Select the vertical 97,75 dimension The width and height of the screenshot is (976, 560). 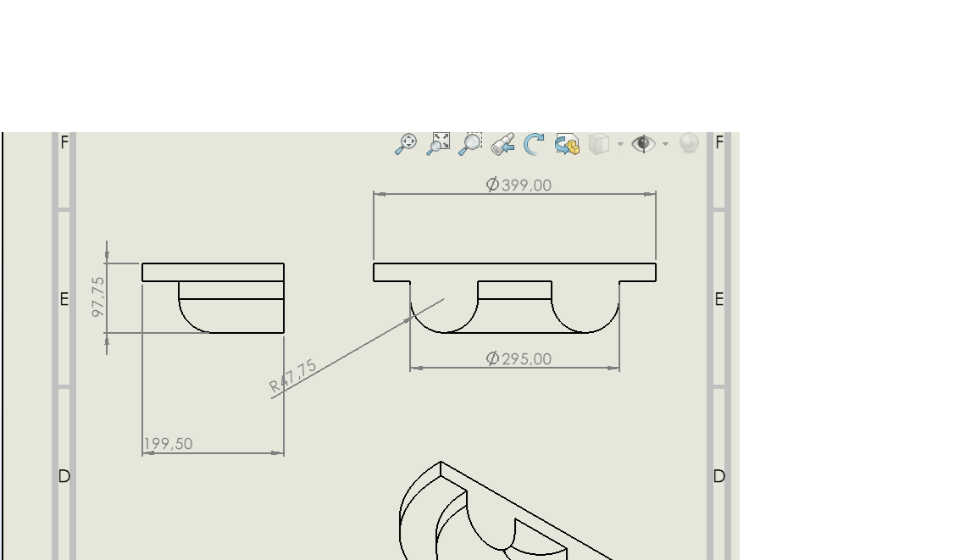(x=98, y=297)
